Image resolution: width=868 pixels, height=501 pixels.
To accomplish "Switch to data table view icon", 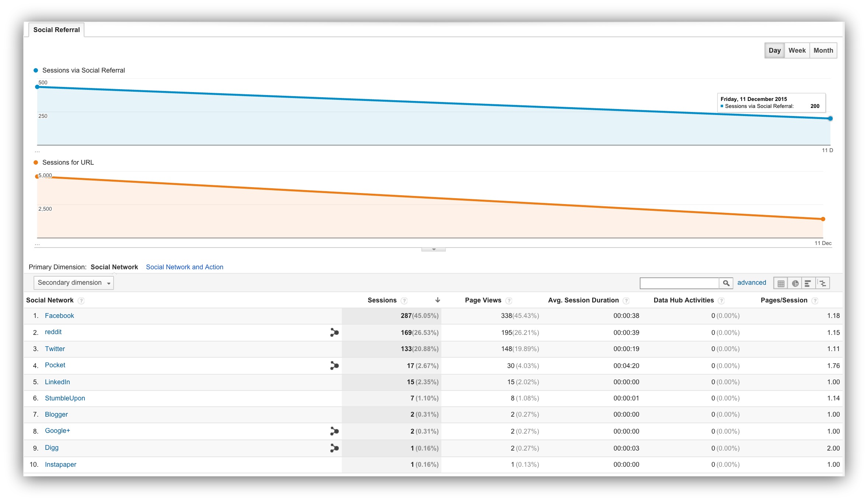I will pyautogui.click(x=781, y=283).
